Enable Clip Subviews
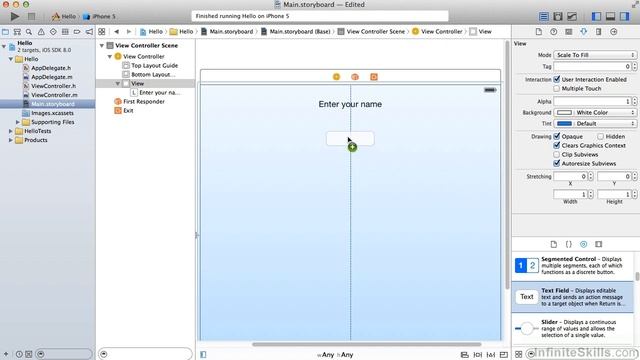The image size is (640, 360). 557,154
